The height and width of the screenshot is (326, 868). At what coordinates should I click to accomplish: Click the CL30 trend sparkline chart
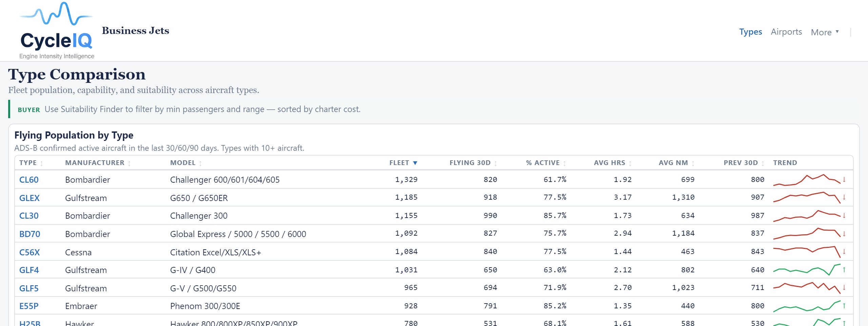(x=807, y=216)
